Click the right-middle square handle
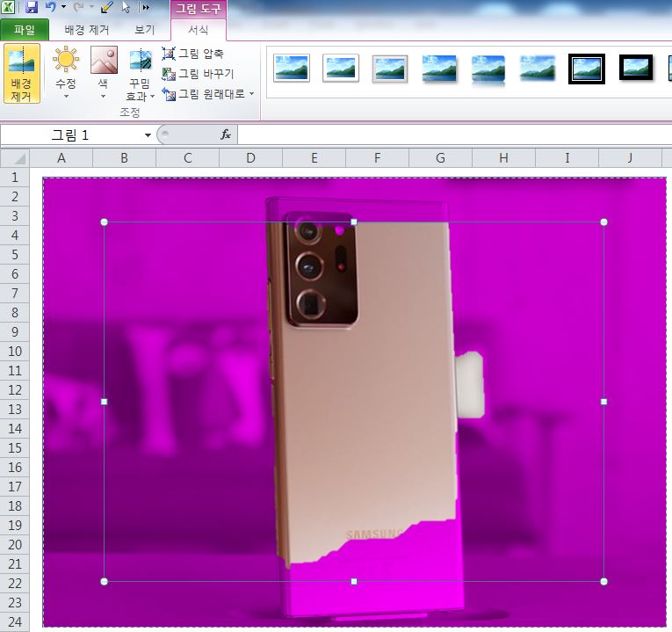 pyautogui.click(x=603, y=402)
